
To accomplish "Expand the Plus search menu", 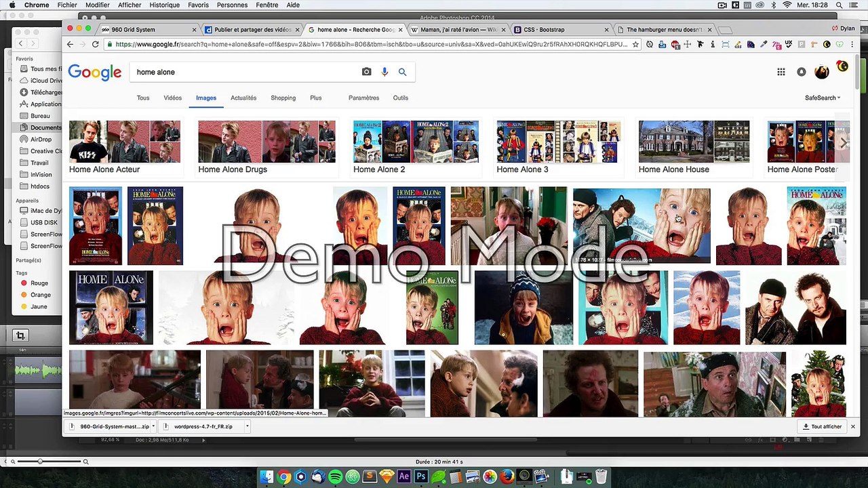I will (x=316, y=98).
